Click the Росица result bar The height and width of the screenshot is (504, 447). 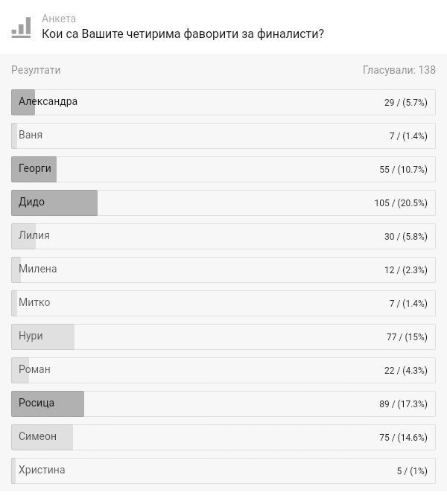(x=223, y=403)
